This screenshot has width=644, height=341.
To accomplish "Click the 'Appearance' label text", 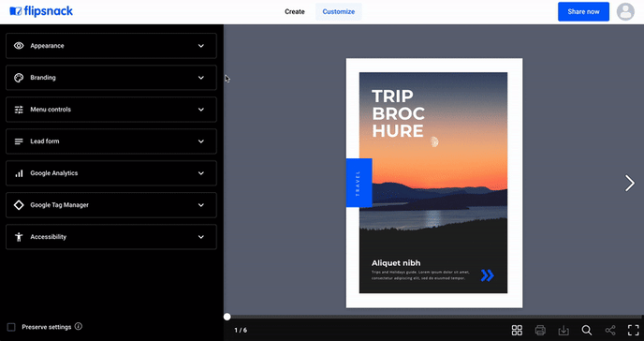I will tap(47, 46).
